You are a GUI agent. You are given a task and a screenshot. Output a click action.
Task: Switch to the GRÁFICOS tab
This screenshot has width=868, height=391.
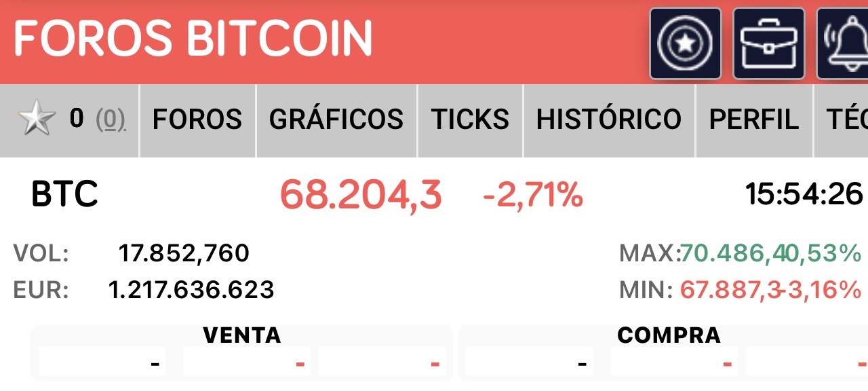(x=336, y=120)
